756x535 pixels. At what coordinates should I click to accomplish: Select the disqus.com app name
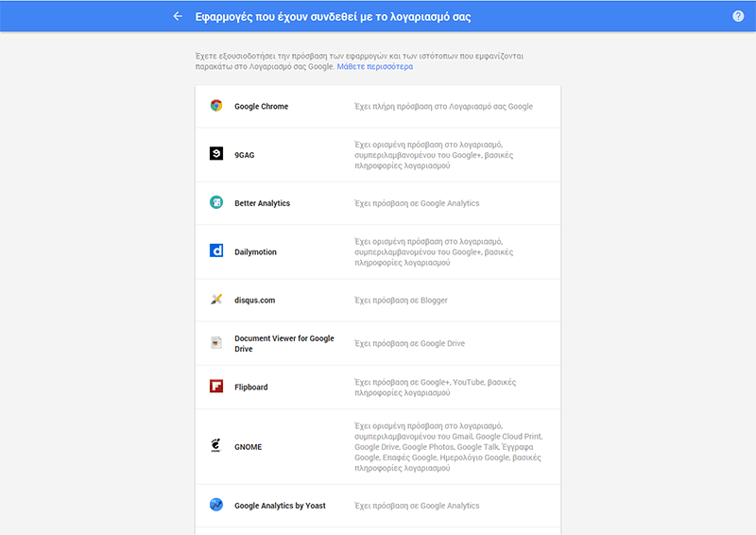254,300
